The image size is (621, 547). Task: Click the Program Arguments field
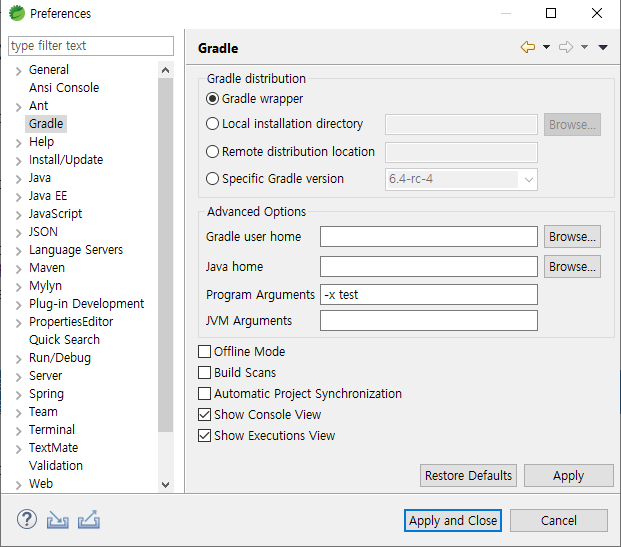click(429, 295)
